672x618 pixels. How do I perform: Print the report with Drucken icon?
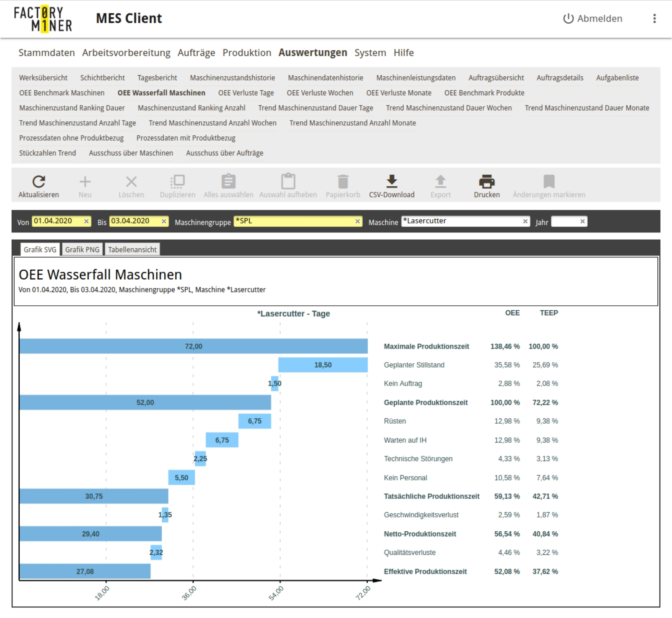tap(487, 182)
